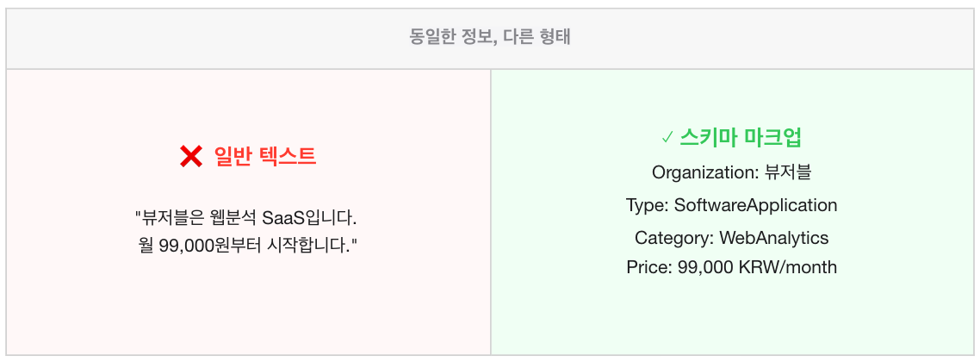Click the header title 동일한 정보, 다른 형태
This screenshot has width=980, height=362.
coord(490,38)
